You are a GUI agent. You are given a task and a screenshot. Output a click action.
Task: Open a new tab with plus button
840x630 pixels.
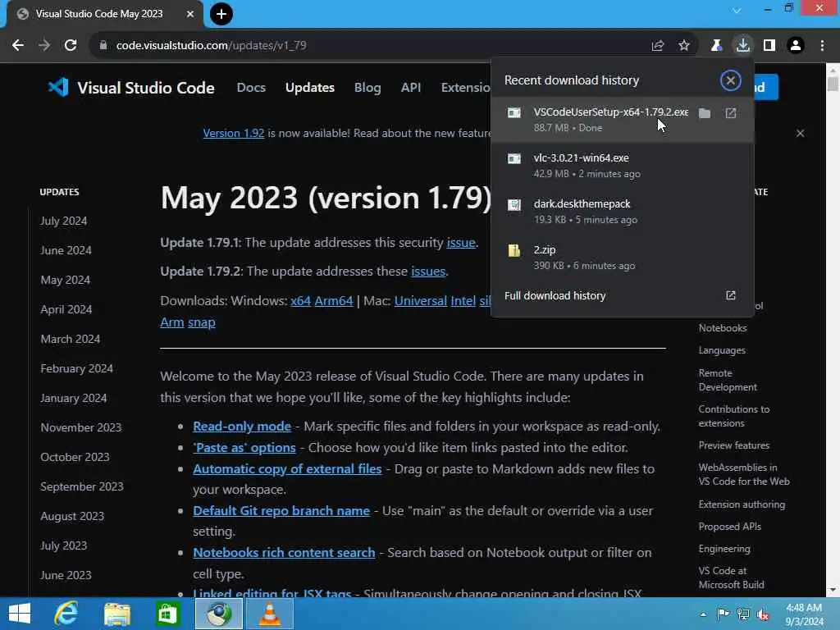tap(221, 14)
